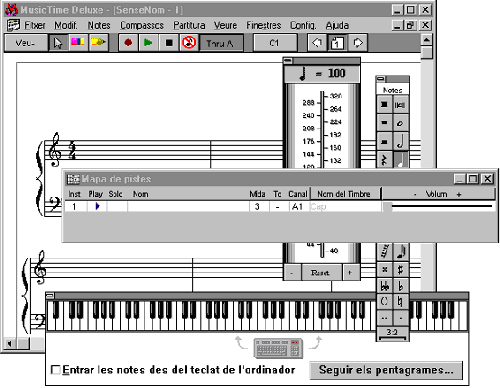This screenshot has width=500, height=388.
Task: Select the sharp accidental in Notes palette
Action: 401,269
